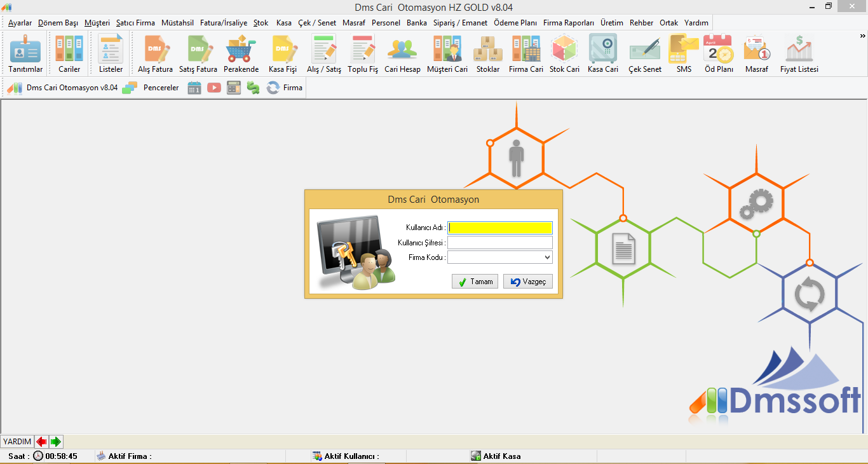
Task: Open the Toplu Fiş icon
Action: (x=363, y=54)
